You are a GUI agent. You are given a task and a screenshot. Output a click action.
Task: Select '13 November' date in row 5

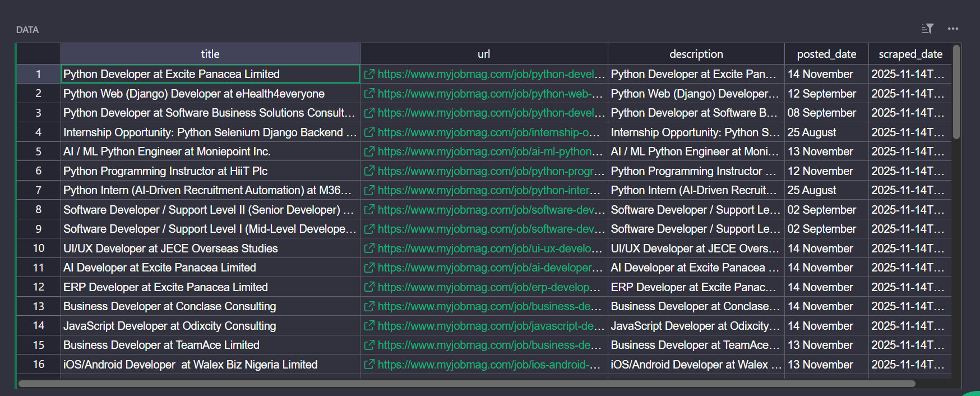pos(826,151)
